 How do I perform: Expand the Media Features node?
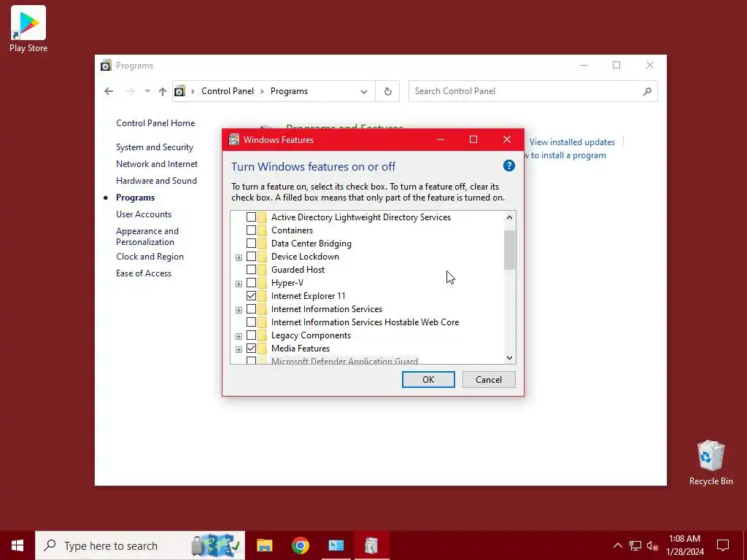239,349
